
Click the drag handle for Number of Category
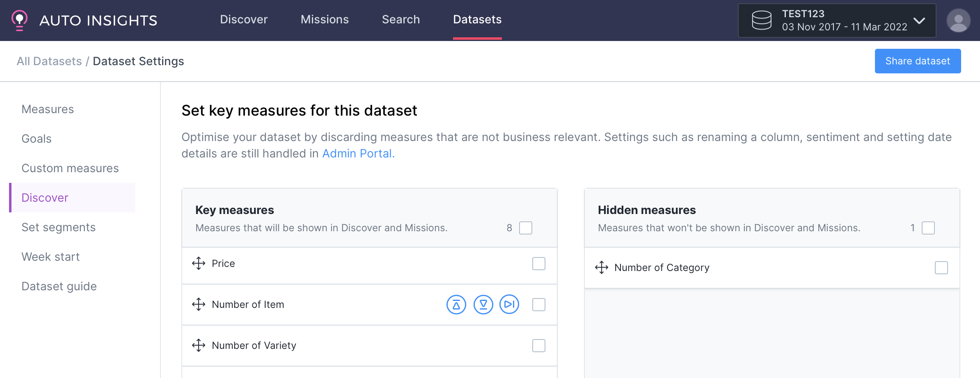[602, 267]
